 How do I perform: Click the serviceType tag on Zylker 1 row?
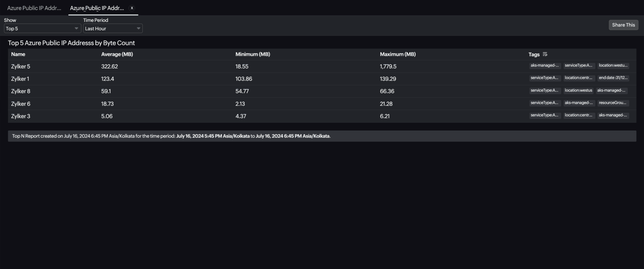[x=545, y=78]
